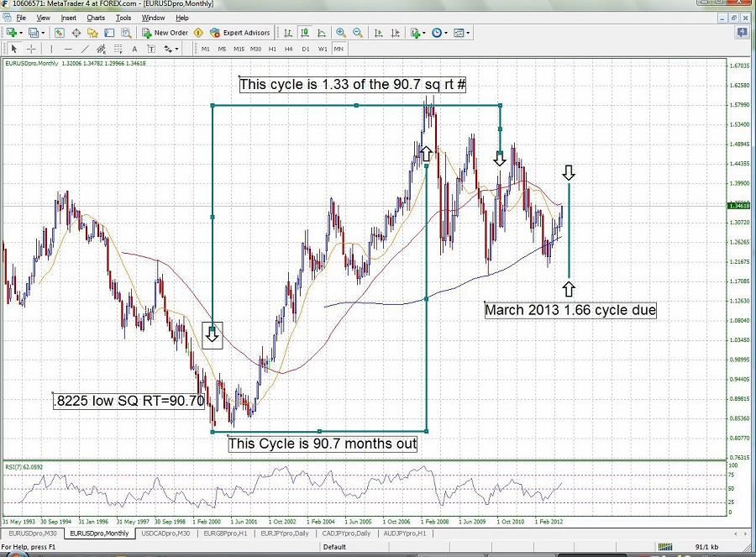
Task: Click the New Order button
Action: click(165, 33)
